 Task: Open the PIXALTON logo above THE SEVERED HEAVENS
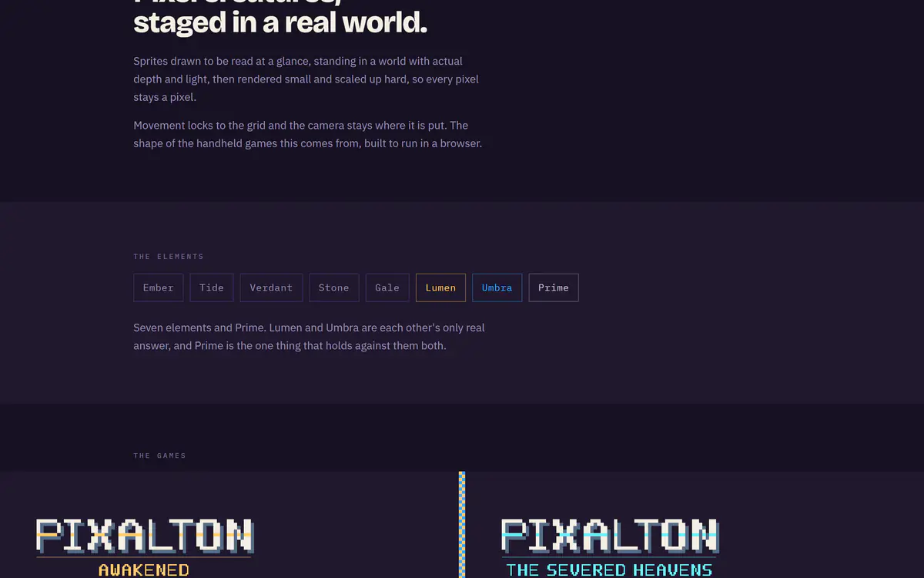pos(610,536)
